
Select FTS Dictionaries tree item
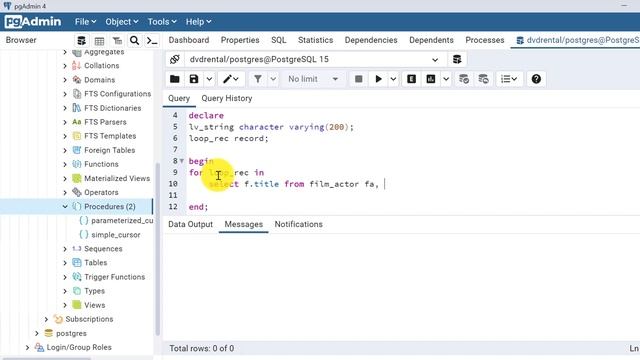pos(112,108)
